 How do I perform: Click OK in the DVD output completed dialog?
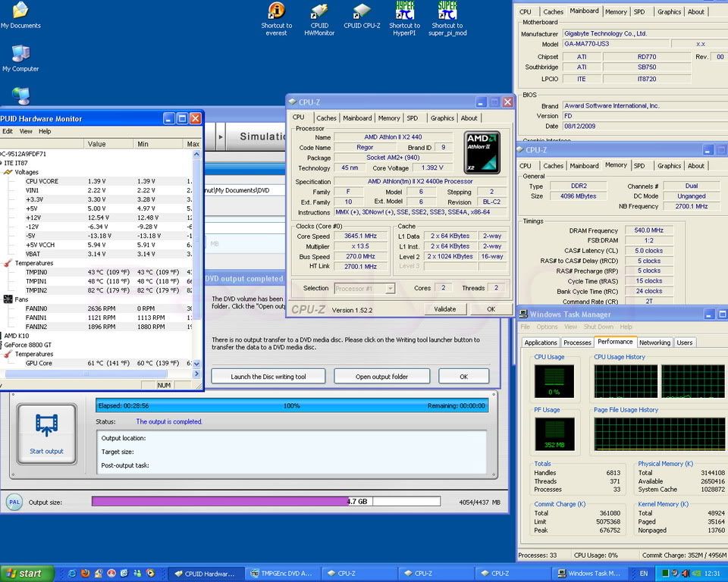464,377
